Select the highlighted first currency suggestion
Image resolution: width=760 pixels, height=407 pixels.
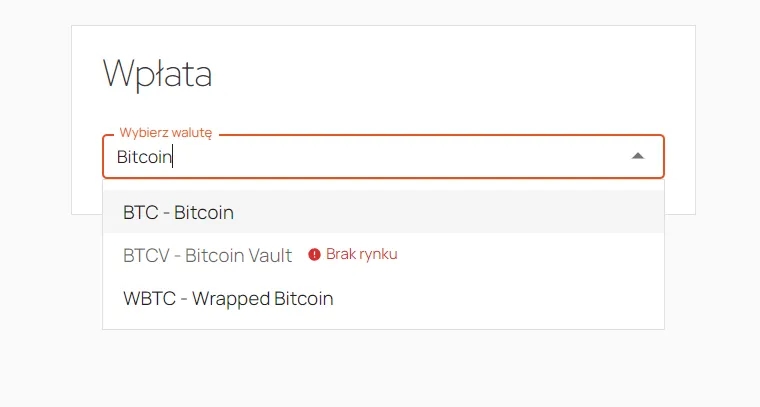(x=383, y=212)
